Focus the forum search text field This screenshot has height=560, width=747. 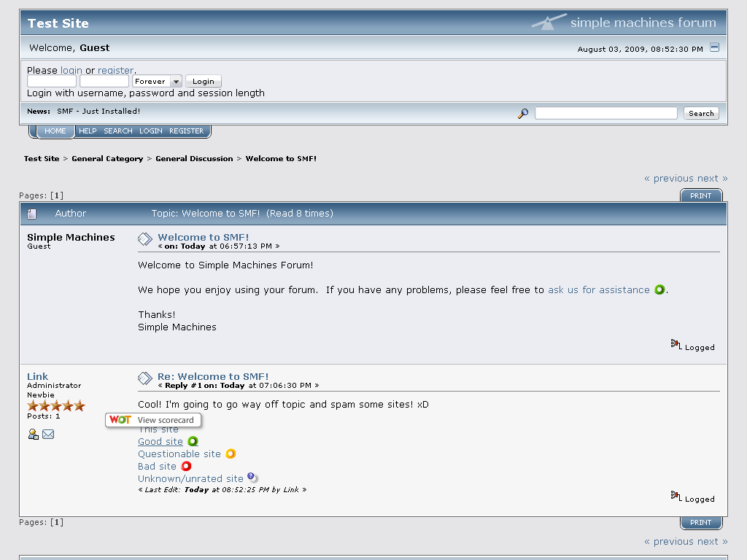pyautogui.click(x=606, y=113)
